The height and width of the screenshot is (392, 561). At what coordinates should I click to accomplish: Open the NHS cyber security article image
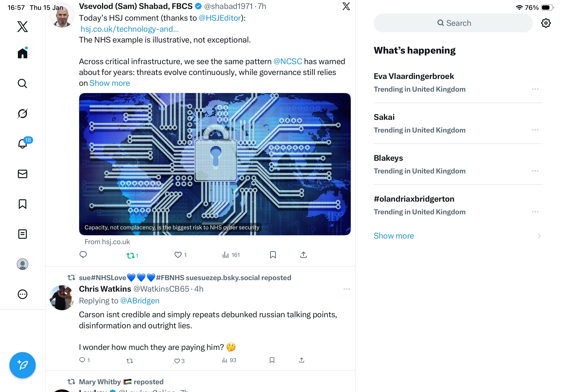[214, 164]
